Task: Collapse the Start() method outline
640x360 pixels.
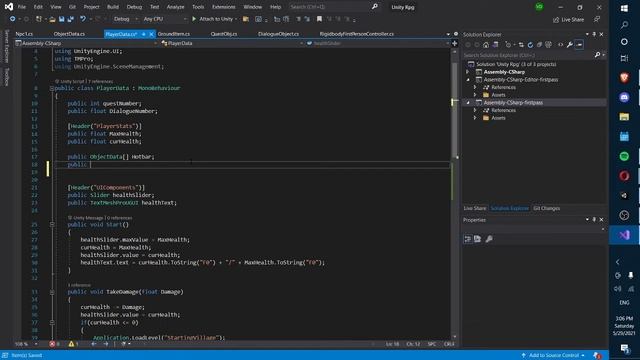Action: pos(52,224)
